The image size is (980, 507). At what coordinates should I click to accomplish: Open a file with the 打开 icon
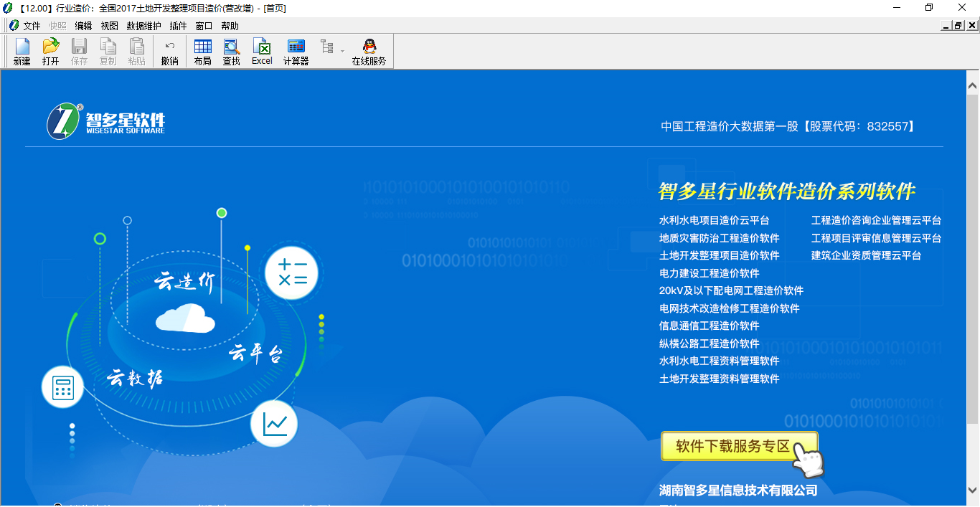coord(50,52)
